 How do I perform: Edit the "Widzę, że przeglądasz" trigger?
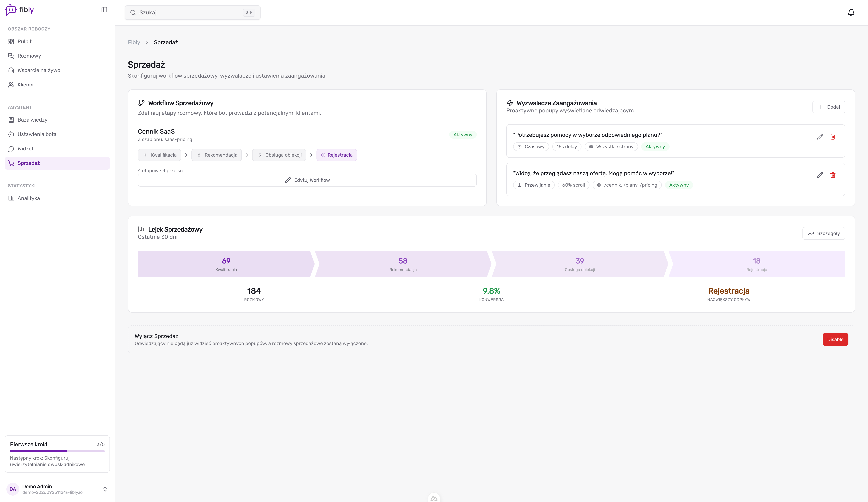click(820, 175)
